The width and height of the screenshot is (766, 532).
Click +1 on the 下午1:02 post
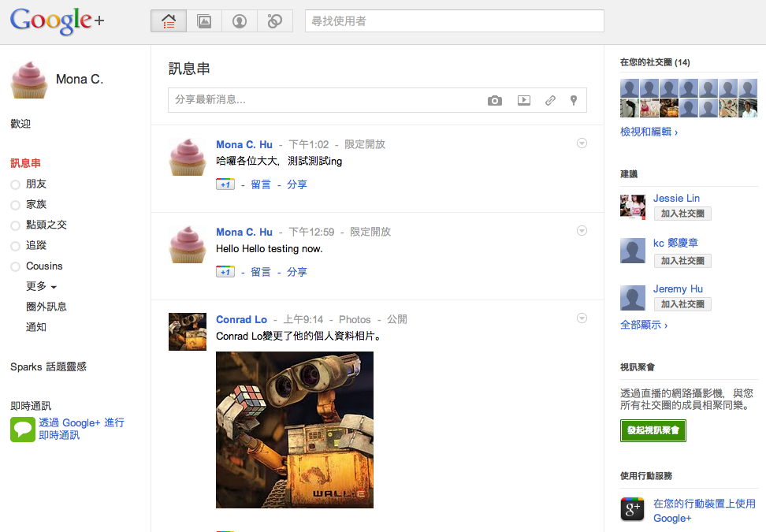pos(225,184)
